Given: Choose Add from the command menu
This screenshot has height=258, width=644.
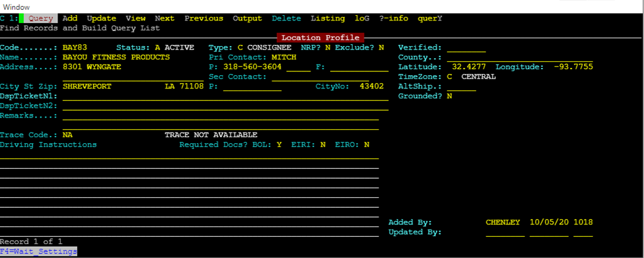Looking at the screenshot, I should (x=70, y=18).
